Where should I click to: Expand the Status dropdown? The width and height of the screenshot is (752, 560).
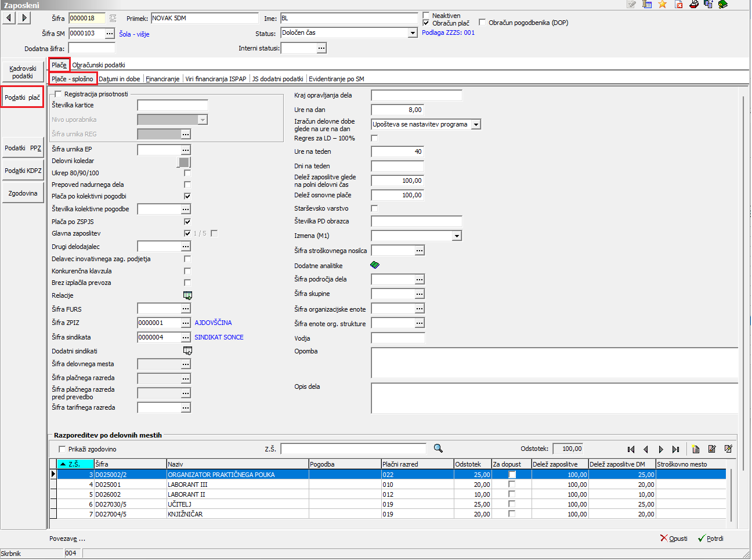[413, 33]
